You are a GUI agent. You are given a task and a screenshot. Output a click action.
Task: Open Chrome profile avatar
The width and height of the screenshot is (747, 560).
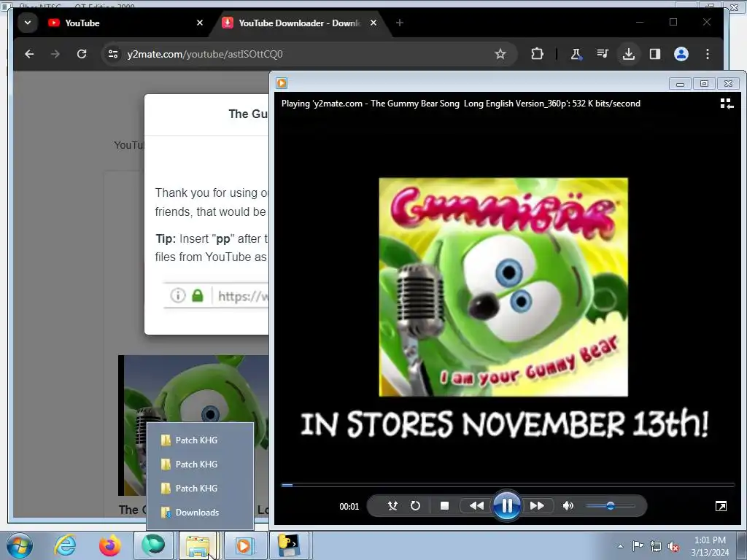[681, 54]
